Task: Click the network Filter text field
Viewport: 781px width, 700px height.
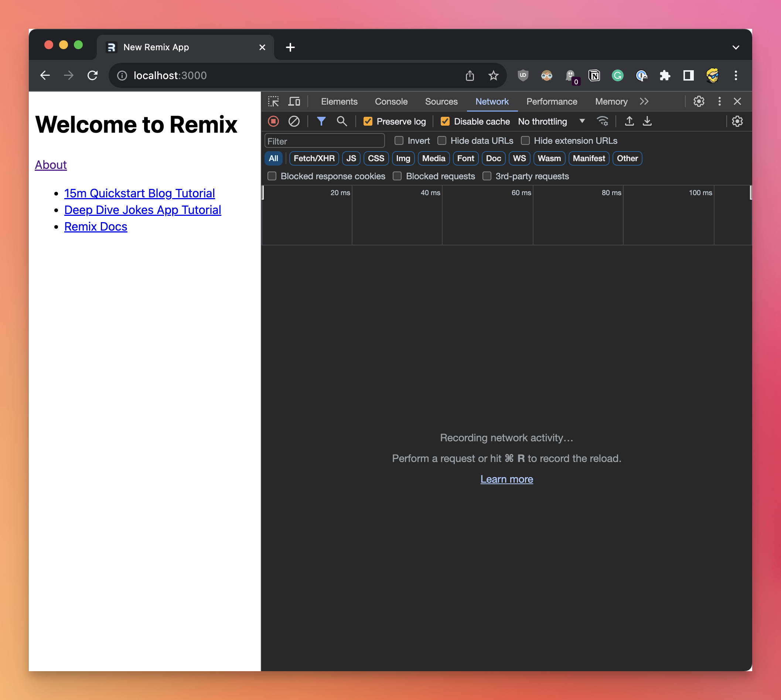Action: click(324, 141)
